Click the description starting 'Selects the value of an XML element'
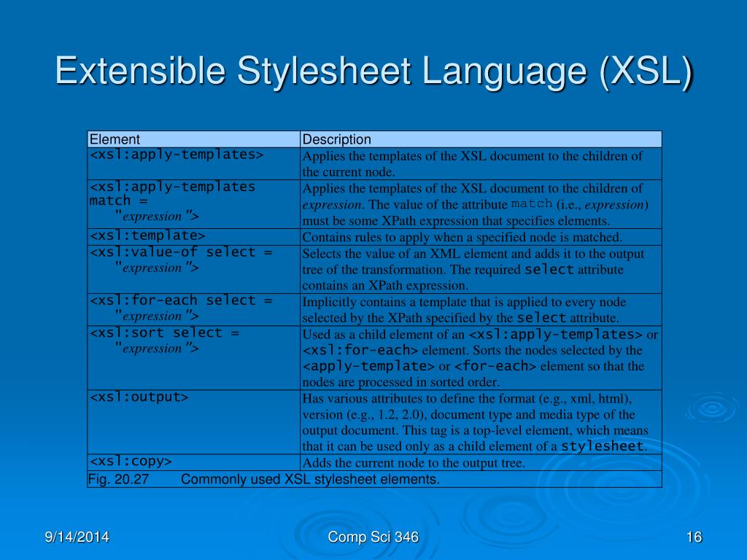The width and height of the screenshot is (747, 560). pos(481,269)
